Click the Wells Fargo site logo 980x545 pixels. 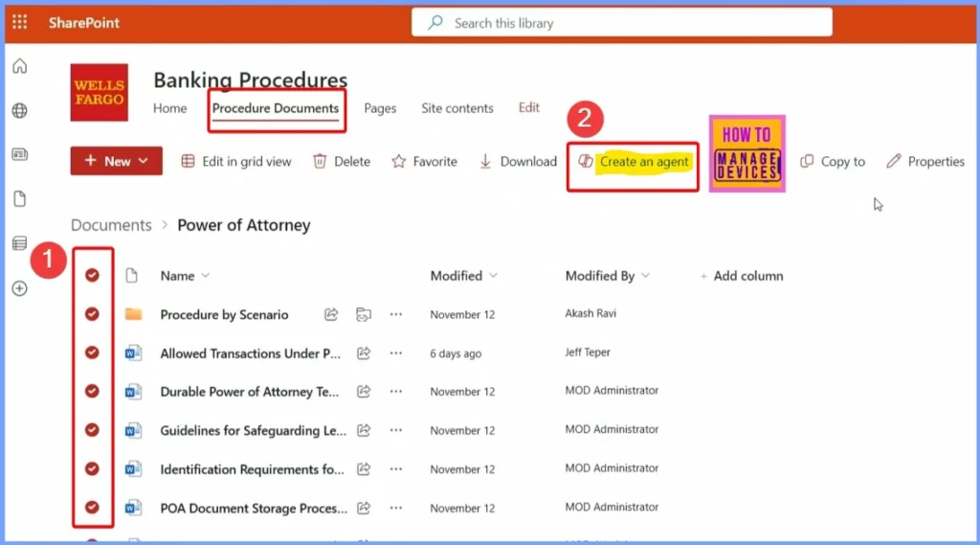(100, 93)
